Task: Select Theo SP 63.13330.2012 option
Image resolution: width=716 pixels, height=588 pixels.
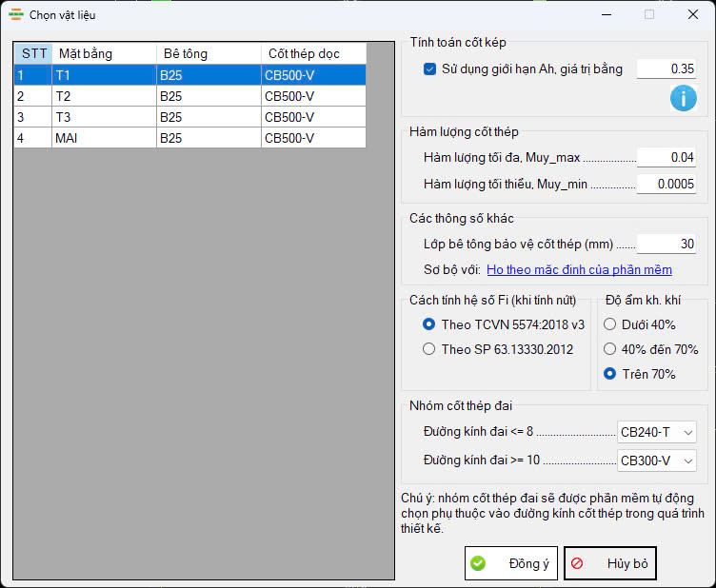Action: (x=429, y=349)
